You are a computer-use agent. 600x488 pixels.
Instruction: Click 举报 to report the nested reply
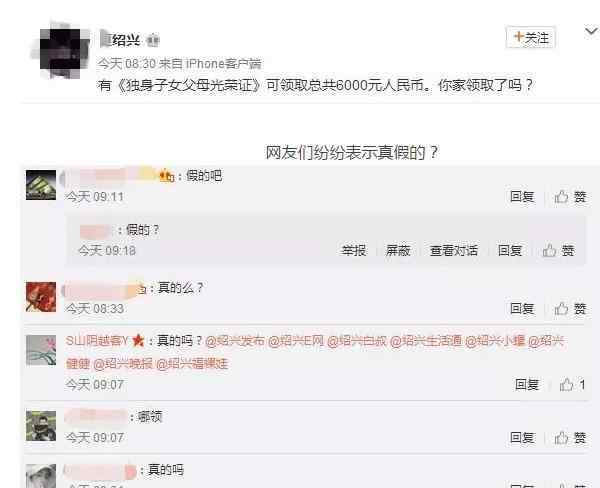354,251
